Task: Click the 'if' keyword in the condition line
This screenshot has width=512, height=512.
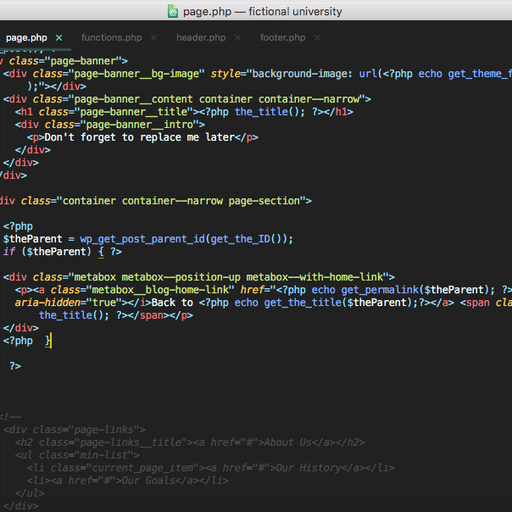Action: pos(9,252)
